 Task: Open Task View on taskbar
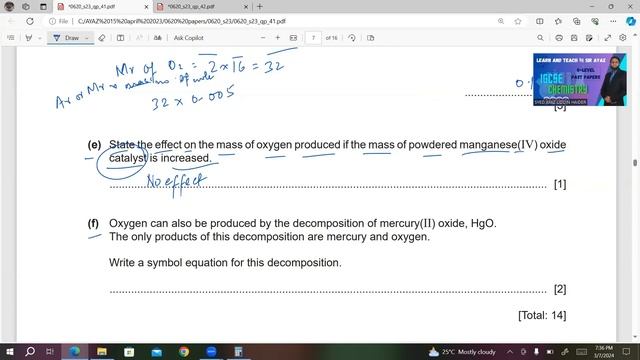click(x=50, y=351)
